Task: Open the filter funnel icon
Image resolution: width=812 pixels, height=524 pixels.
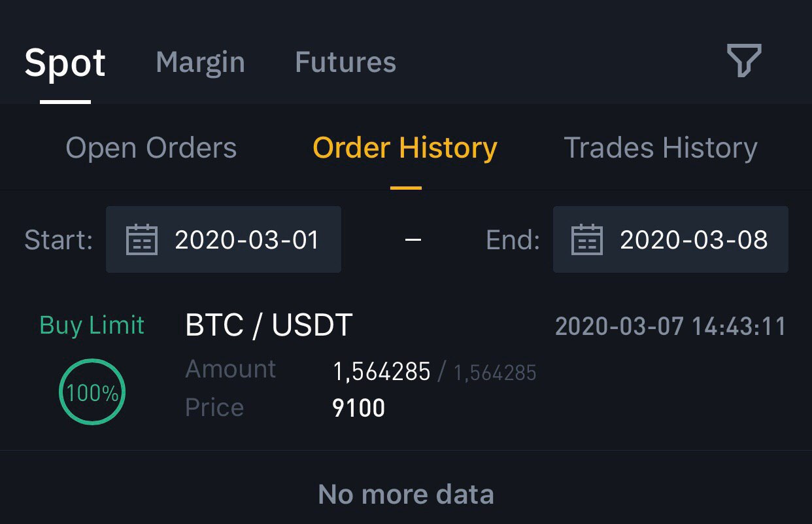Action: pos(744,61)
